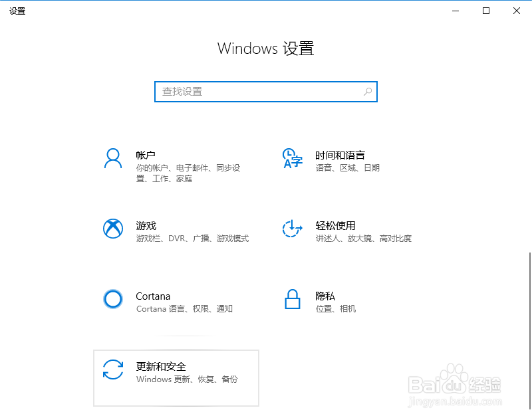The image size is (532, 420).
Task: Click the 讲述人、放大镜、高对比度 subtitle
Action: pyautogui.click(x=364, y=238)
